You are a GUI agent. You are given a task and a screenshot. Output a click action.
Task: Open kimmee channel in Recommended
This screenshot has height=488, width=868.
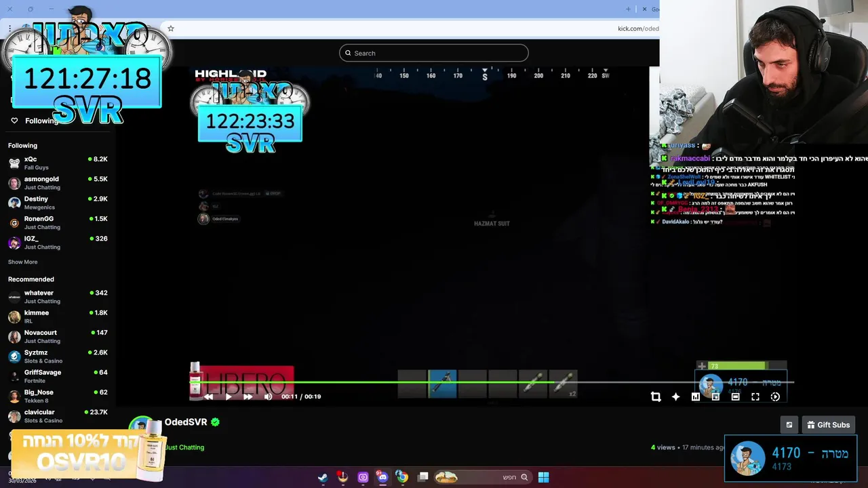pyautogui.click(x=58, y=317)
